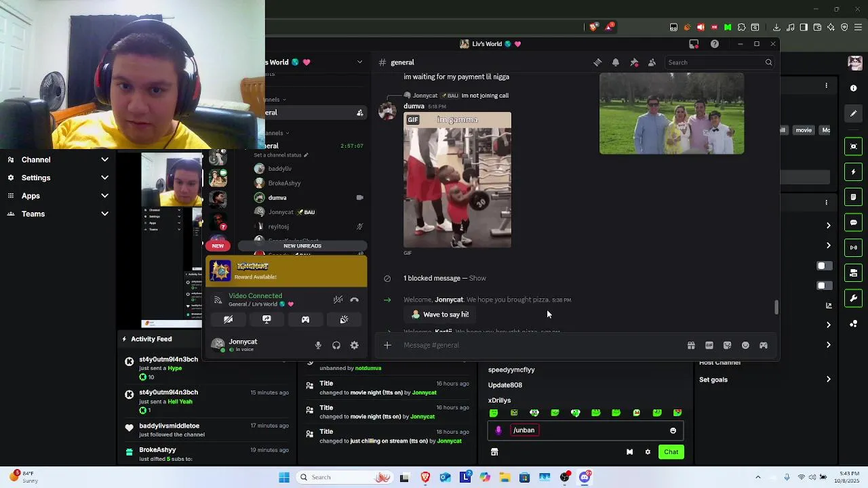
Task: Open Kick chat shop icon
Action: (x=494, y=452)
